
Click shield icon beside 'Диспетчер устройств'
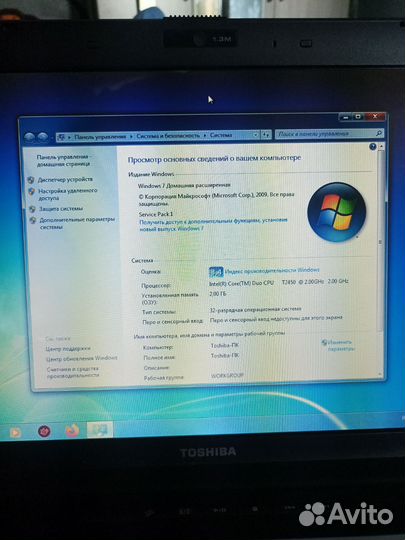[x=31, y=180]
